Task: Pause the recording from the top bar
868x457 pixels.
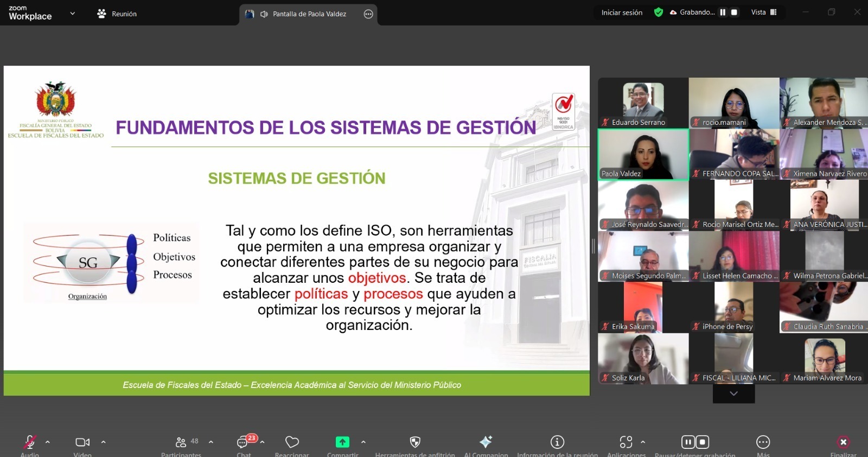Action: [x=723, y=12]
